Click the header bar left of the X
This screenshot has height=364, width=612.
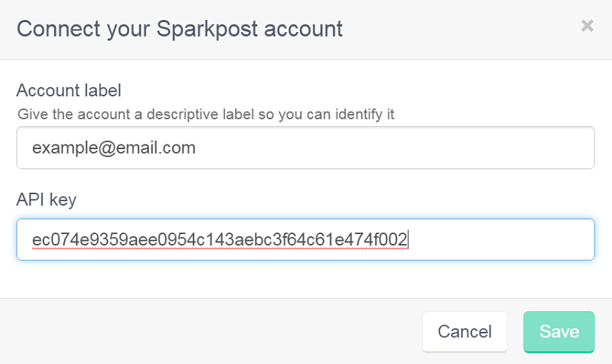(461, 29)
